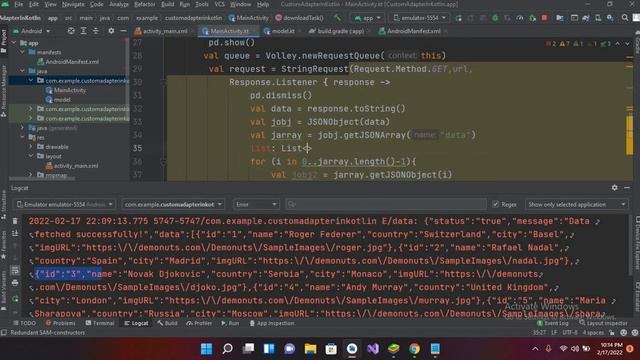Hide the Logcat panel with minus icon
Viewport: 640px width, 360px height.
(x=627, y=188)
